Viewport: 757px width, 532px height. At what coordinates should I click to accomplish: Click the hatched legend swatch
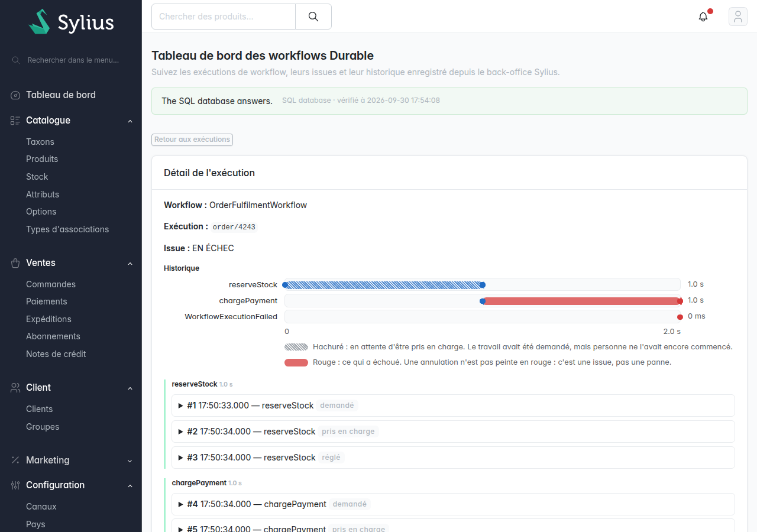pyautogui.click(x=296, y=347)
